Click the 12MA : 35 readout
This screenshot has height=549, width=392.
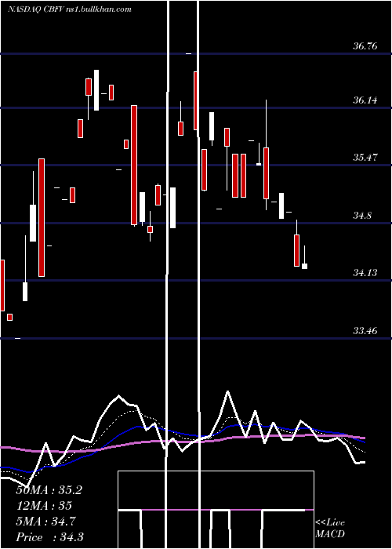[44, 506]
